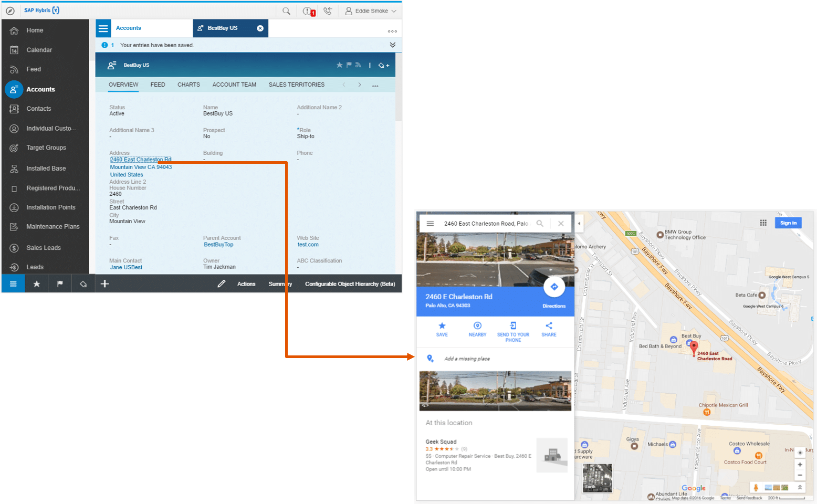The width and height of the screenshot is (817, 504).
Task: Open the Eddie Smoke user dropdown
Action: (x=371, y=11)
